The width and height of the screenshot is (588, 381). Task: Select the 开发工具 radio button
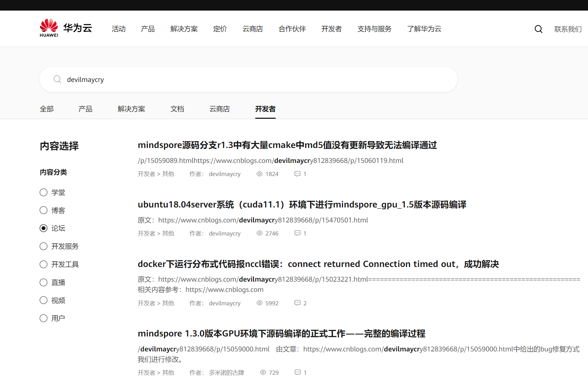(x=44, y=264)
